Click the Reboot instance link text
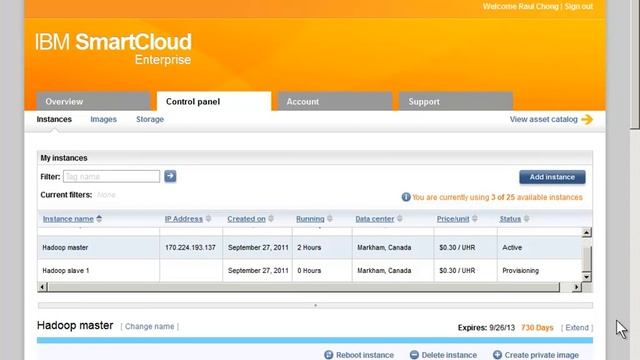 coord(365,355)
